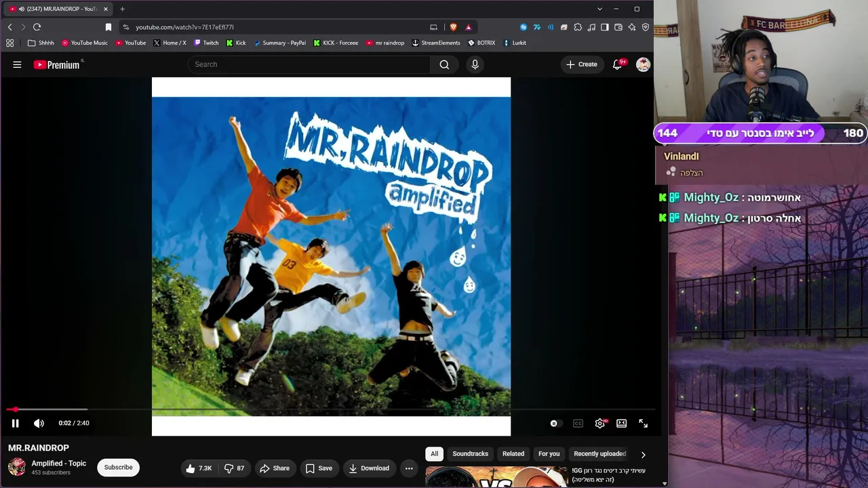This screenshot has width=868, height=488.
Task: Open the mr raindrop bookmark
Action: [385, 43]
